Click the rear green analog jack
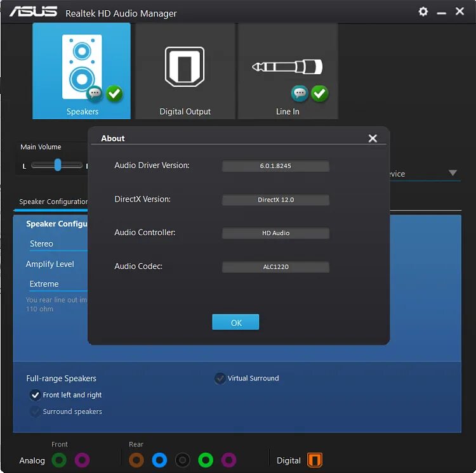Viewport: 476px width, 473px height. (x=206, y=460)
